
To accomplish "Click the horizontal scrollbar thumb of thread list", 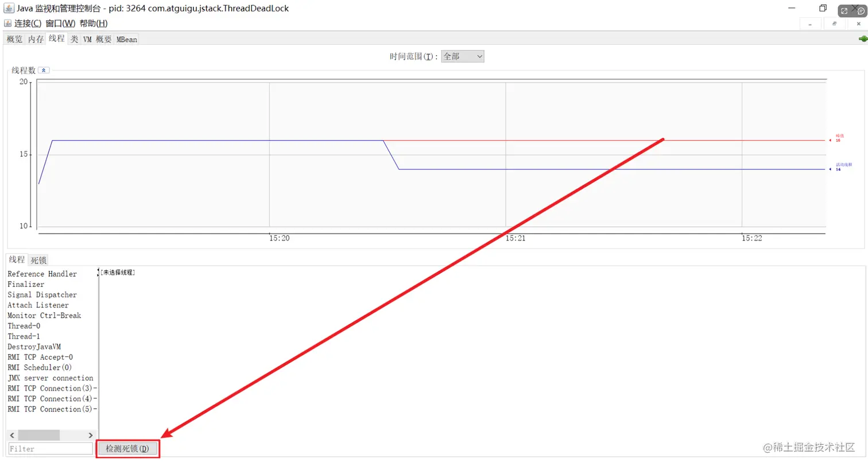I will [38, 435].
